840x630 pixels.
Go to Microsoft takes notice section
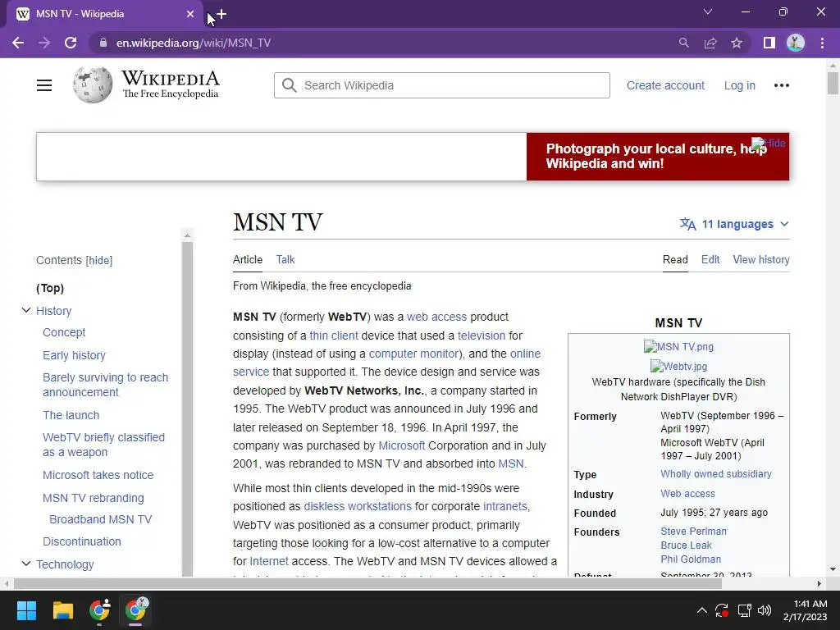pyautogui.click(x=98, y=475)
